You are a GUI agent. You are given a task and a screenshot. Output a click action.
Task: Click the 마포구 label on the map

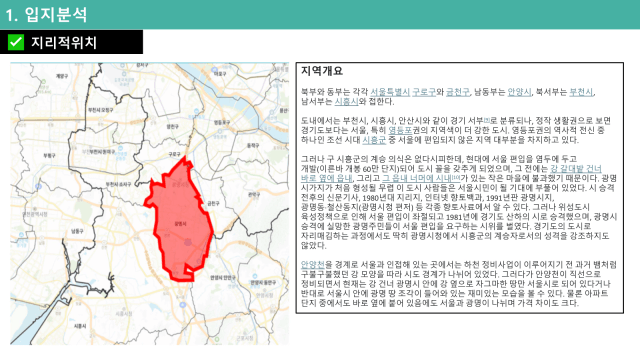[x=220, y=74]
